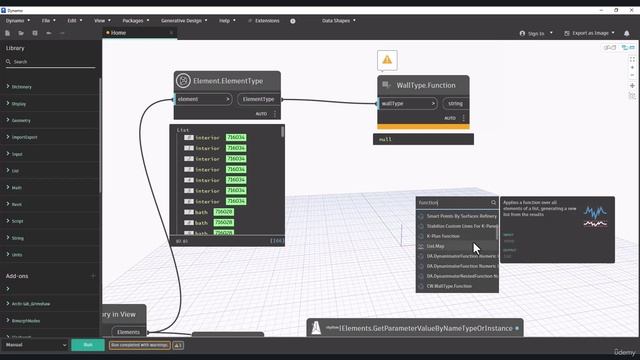Screen dimensions: 640x360
Task: Click the Element.ElementType node icon
Action: [183, 80]
